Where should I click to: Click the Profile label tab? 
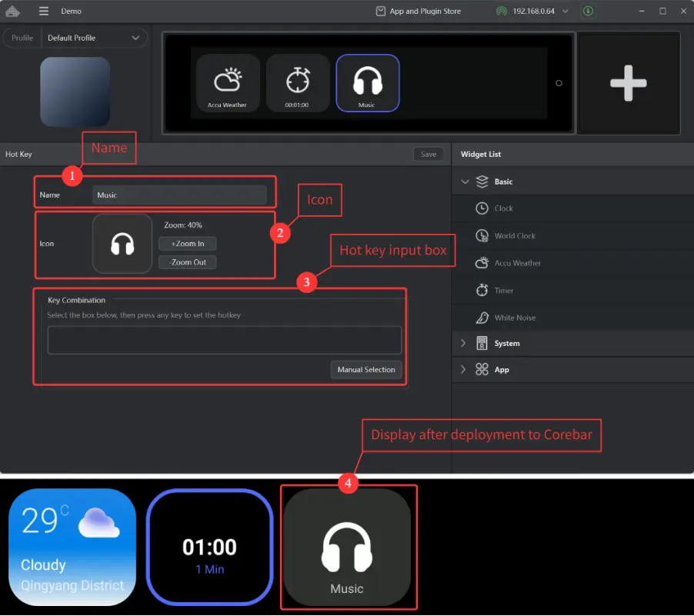(22, 38)
